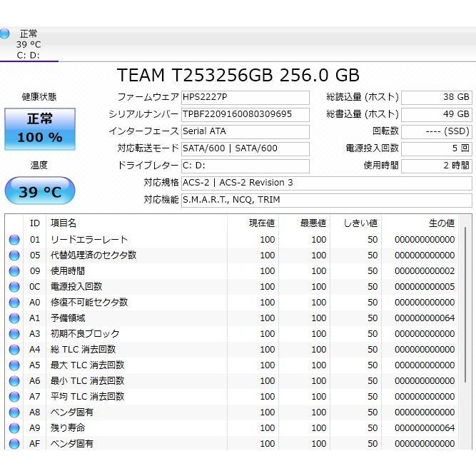Click the blue orb beside 代替処理済のセクタ数
This screenshot has height=476, width=476.
coord(14,255)
